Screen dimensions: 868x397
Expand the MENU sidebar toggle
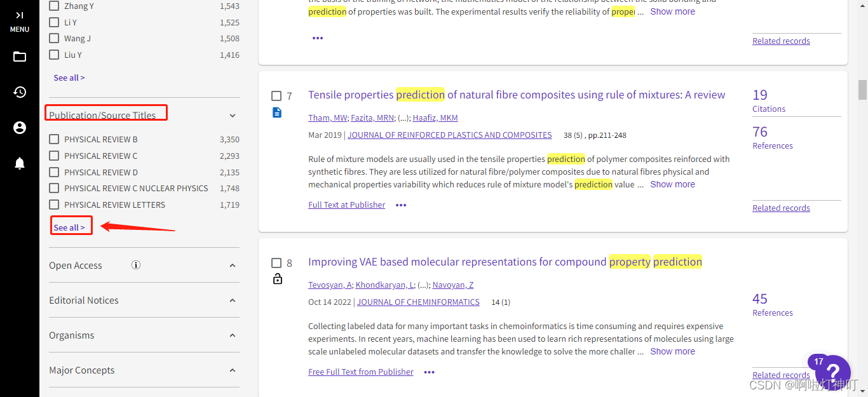click(x=20, y=21)
